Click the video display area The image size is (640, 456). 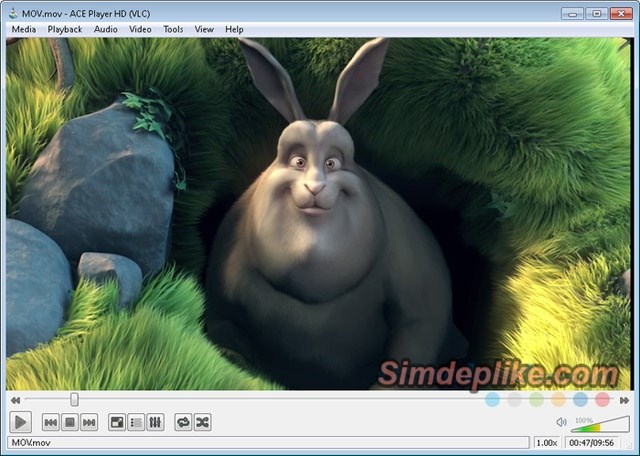tap(318, 214)
